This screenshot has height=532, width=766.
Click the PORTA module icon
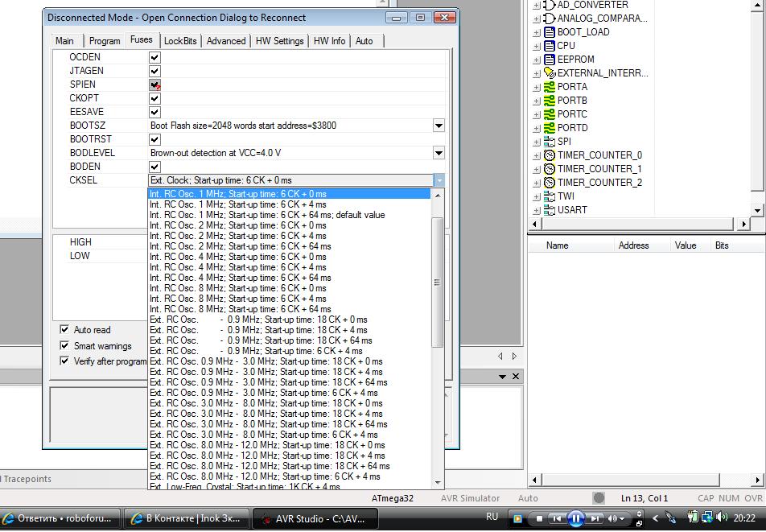click(x=550, y=87)
